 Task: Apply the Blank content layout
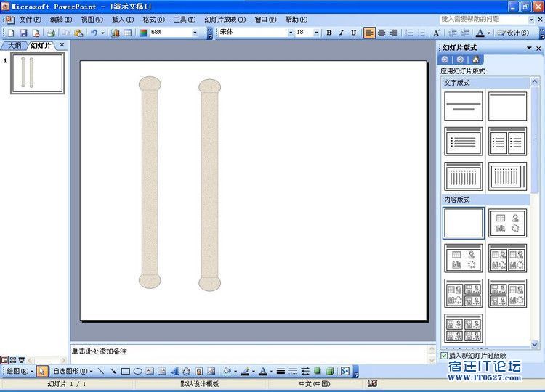(464, 223)
